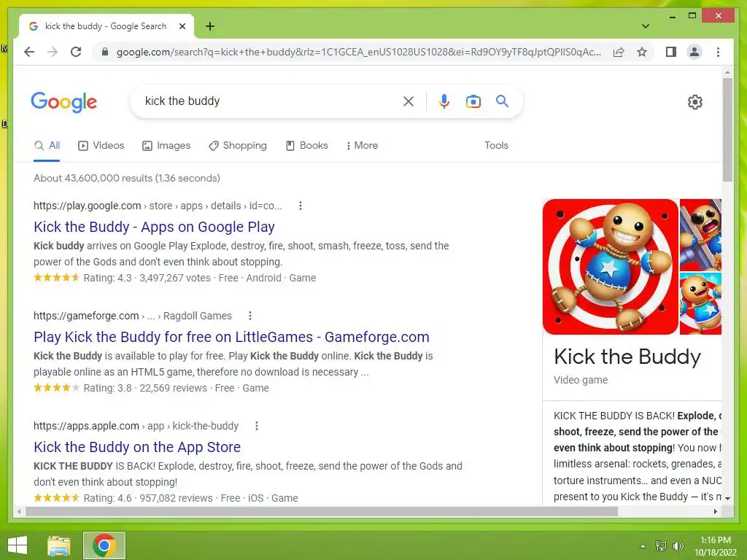Open a new tab with the plus button
This screenshot has width=747, height=560.
click(209, 26)
